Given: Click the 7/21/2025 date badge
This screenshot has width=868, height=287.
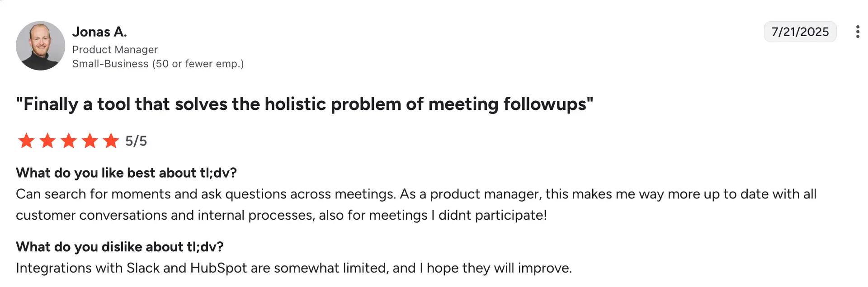Looking at the screenshot, I should [x=800, y=32].
